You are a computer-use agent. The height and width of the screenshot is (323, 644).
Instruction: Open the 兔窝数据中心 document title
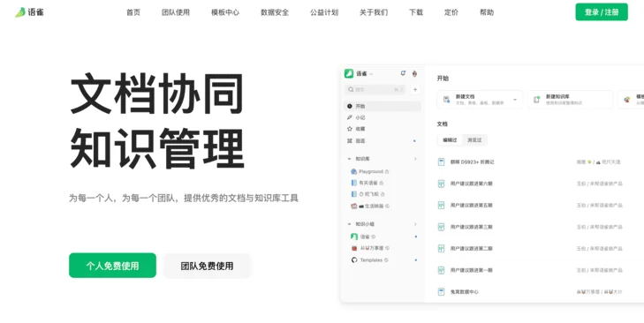[x=464, y=292]
